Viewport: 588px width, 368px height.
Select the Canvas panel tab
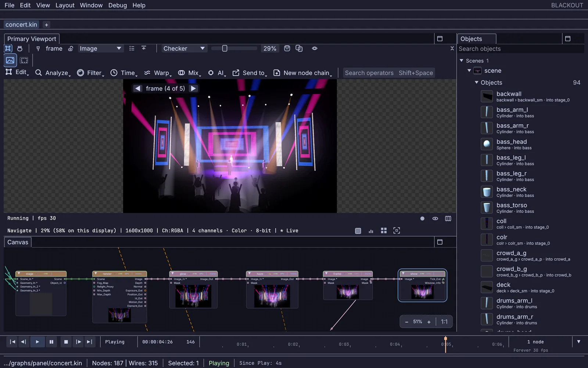[x=18, y=242]
